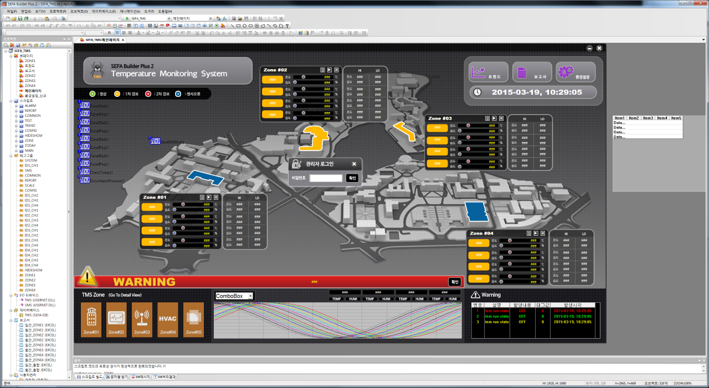The height and width of the screenshot is (388, 709).
Task: Click the green run project toolbar icon
Action: (128, 19)
